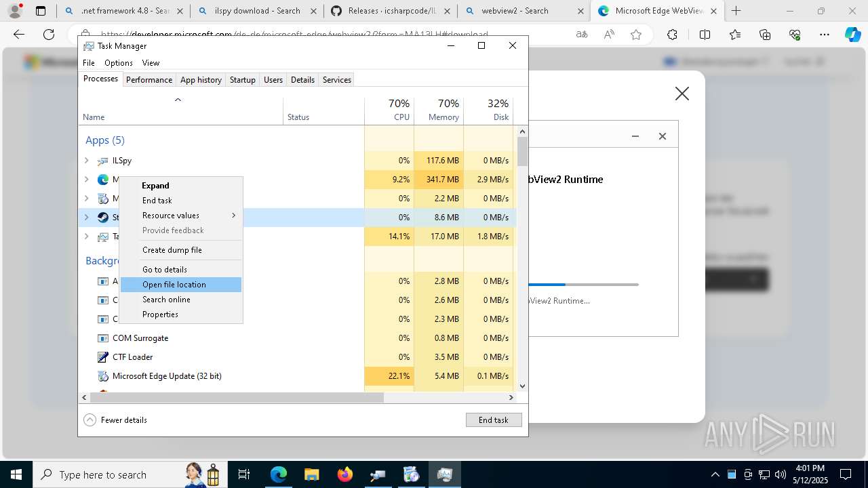Click the End task button at bottom

click(x=494, y=420)
